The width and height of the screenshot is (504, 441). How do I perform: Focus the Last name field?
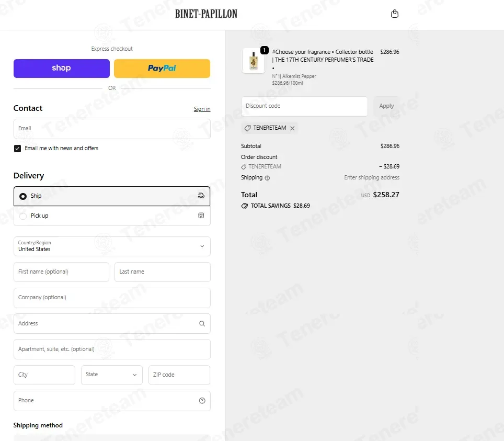[162, 272]
